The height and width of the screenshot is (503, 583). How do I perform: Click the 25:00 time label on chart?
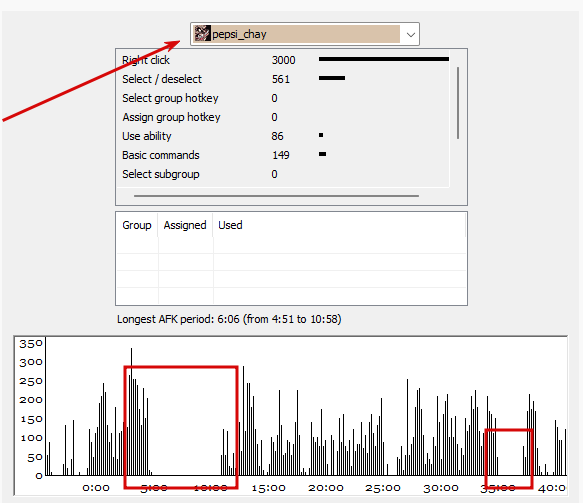tap(383, 488)
